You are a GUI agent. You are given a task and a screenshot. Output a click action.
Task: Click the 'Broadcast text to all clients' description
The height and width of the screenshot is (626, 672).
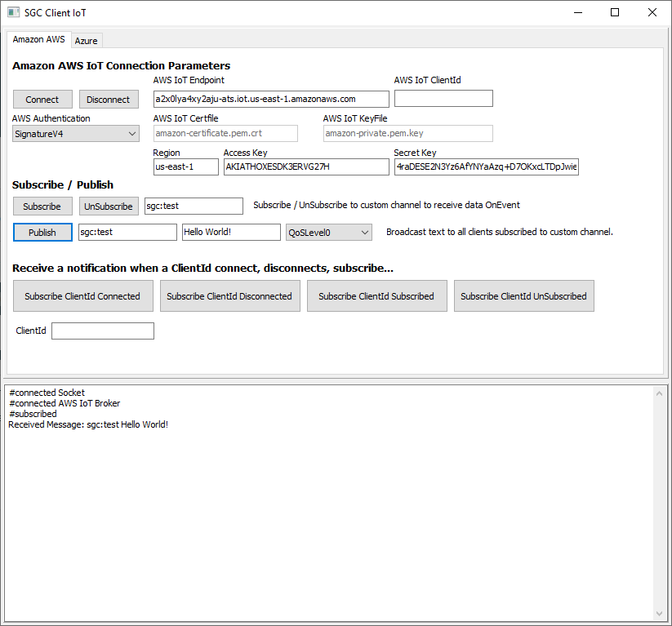499,232
